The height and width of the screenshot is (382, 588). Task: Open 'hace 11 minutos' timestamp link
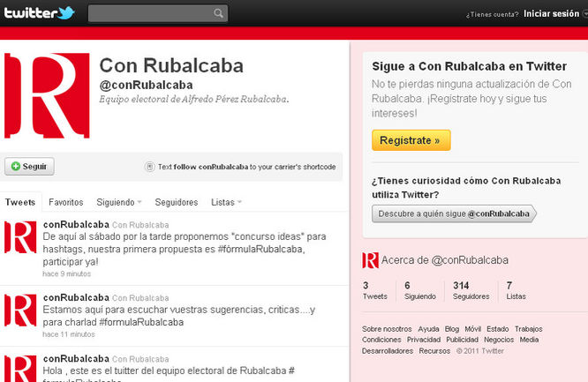(x=69, y=334)
